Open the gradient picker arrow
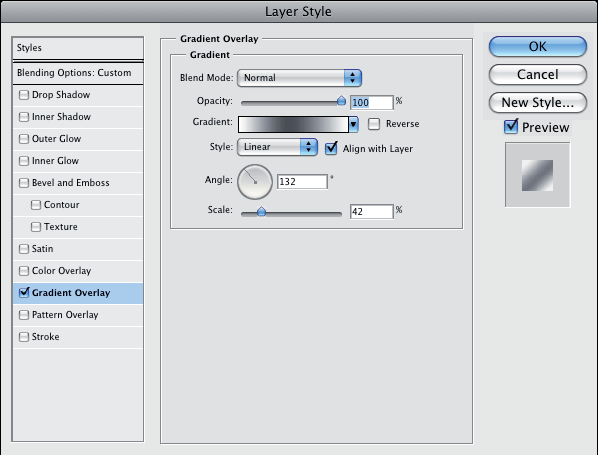598x455 pixels. [354, 124]
